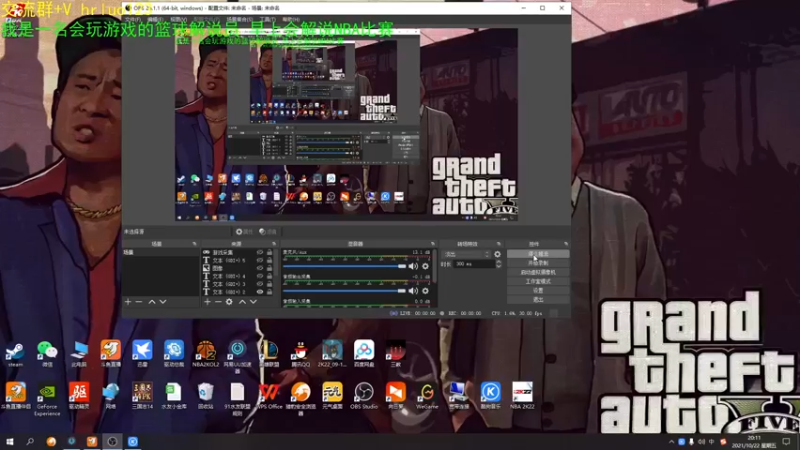Add a new scene with plus icon
This screenshot has height=450, width=800.
pos(128,302)
